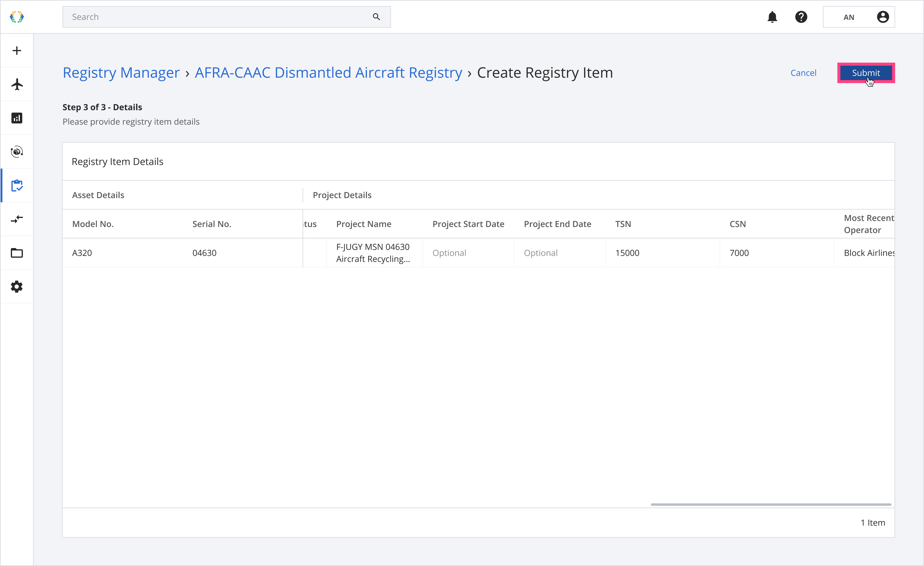Click the Cancel link
This screenshot has height=566, width=924.
coord(803,73)
